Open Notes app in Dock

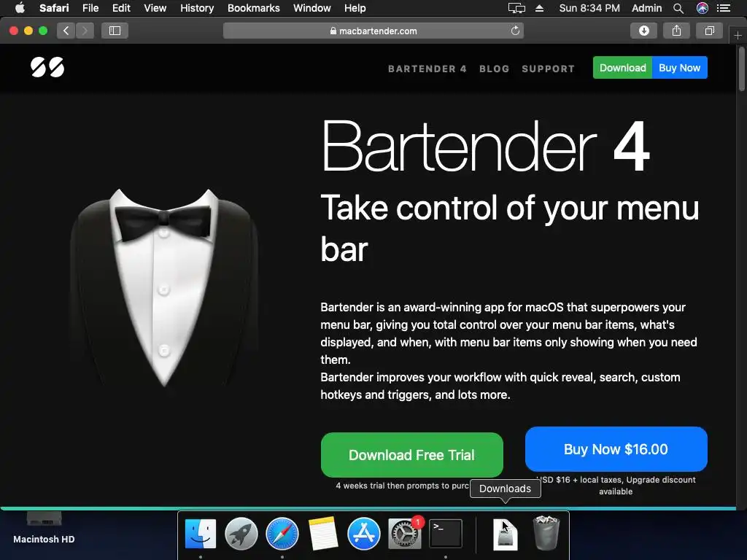(323, 534)
